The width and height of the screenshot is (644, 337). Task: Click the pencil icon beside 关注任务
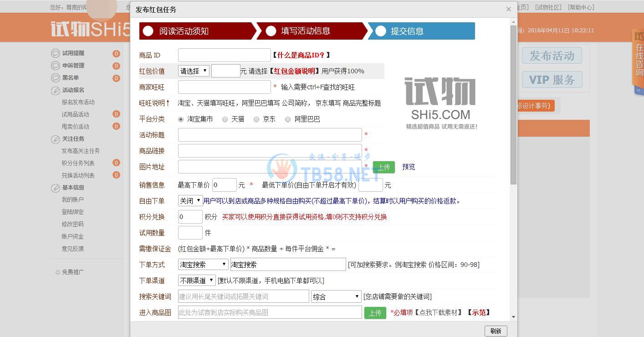[56, 139]
